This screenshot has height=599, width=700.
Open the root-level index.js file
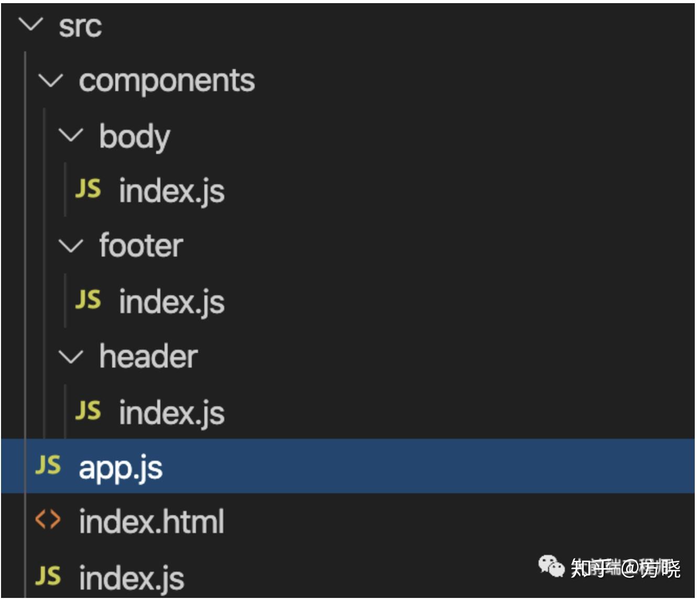click(132, 578)
